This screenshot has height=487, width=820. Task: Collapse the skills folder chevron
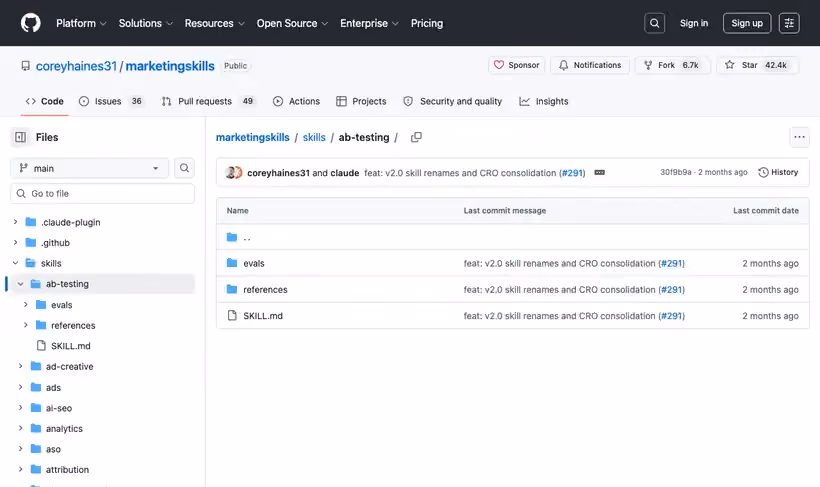[x=15, y=263]
